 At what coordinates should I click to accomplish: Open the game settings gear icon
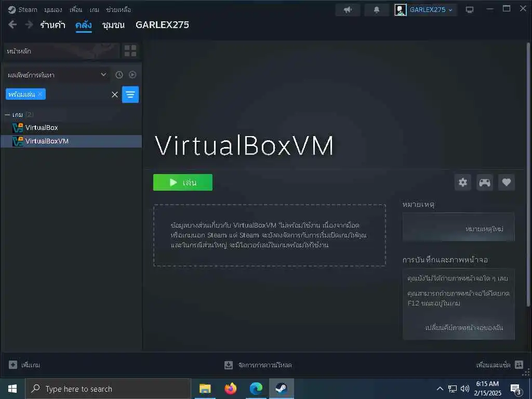point(463,182)
